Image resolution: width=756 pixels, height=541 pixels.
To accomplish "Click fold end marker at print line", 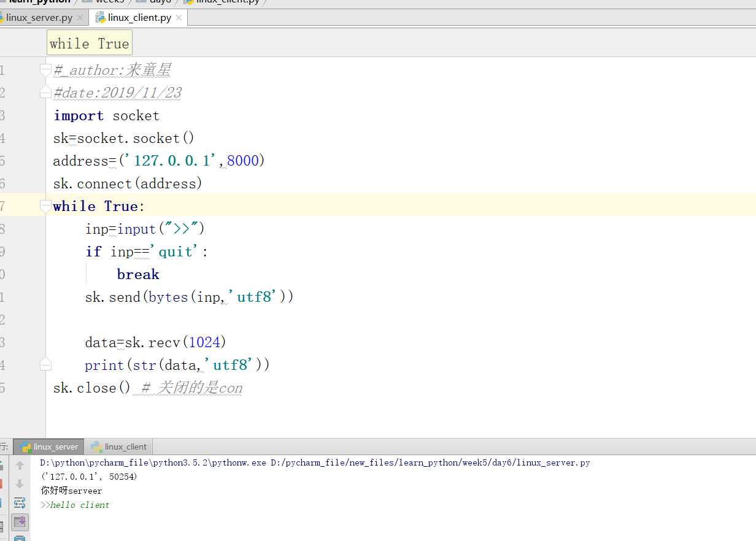I will pos(45,365).
